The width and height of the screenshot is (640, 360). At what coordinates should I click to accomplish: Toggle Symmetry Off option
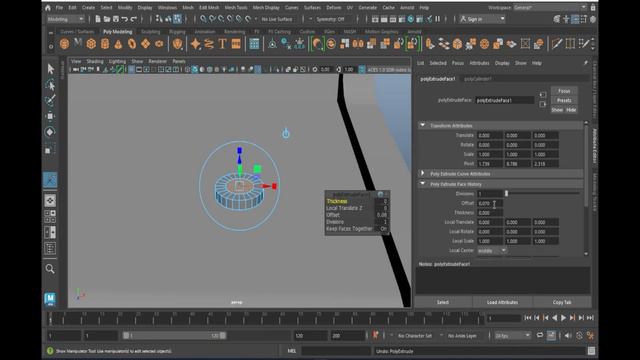[x=331, y=19]
